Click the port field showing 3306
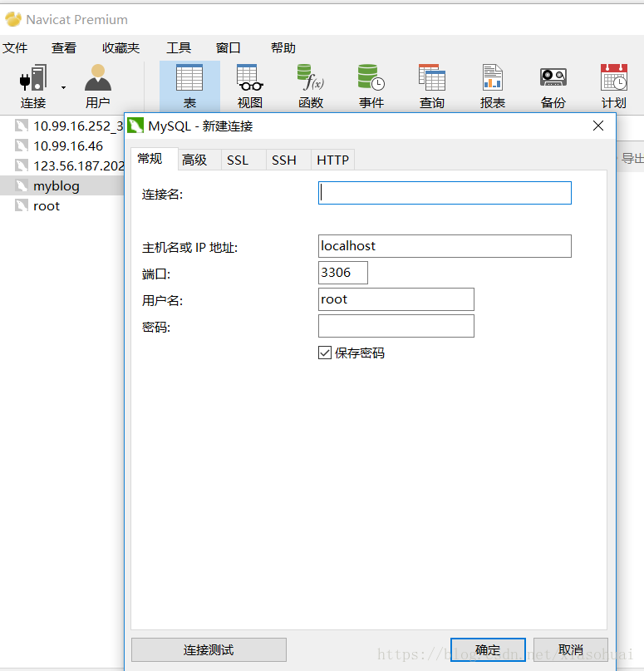The image size is (644, 671). coord(343,273)
